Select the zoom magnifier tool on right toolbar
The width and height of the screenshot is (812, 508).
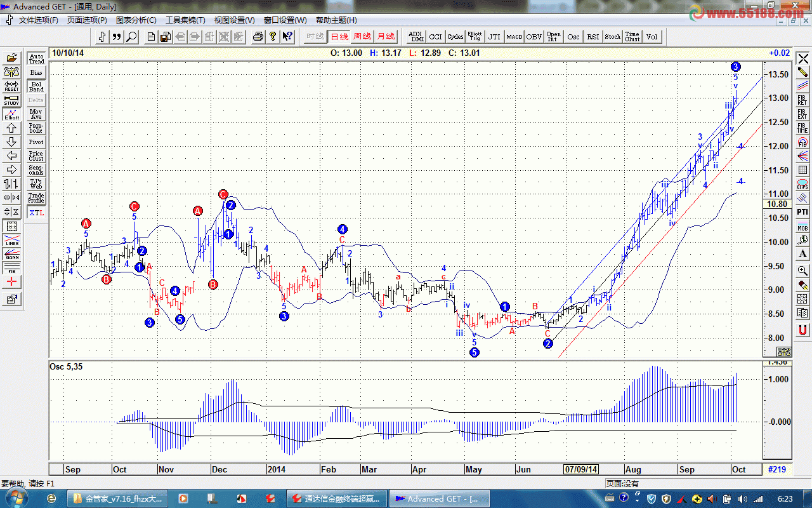click(x=802, y=271)
